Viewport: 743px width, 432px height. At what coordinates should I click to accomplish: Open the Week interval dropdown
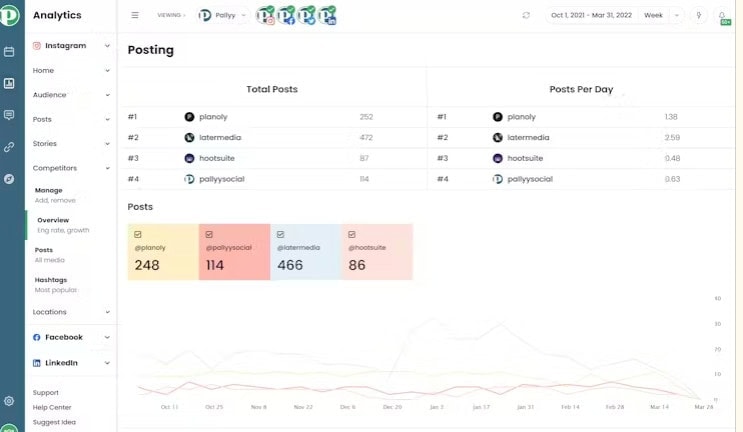coord(663,15)
